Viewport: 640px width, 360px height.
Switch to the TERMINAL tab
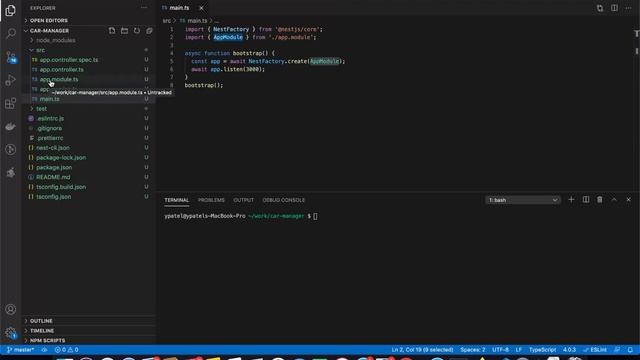click(x=176, y=200)
